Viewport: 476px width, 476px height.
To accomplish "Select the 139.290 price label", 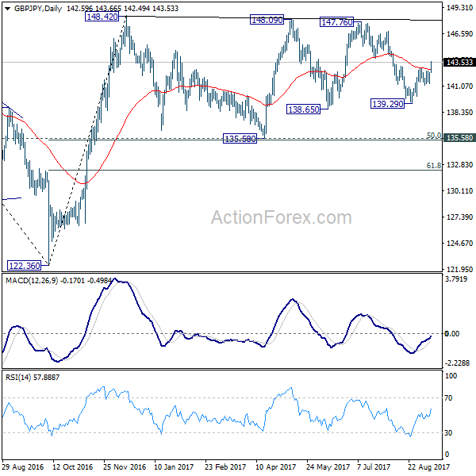I will 388,104.
